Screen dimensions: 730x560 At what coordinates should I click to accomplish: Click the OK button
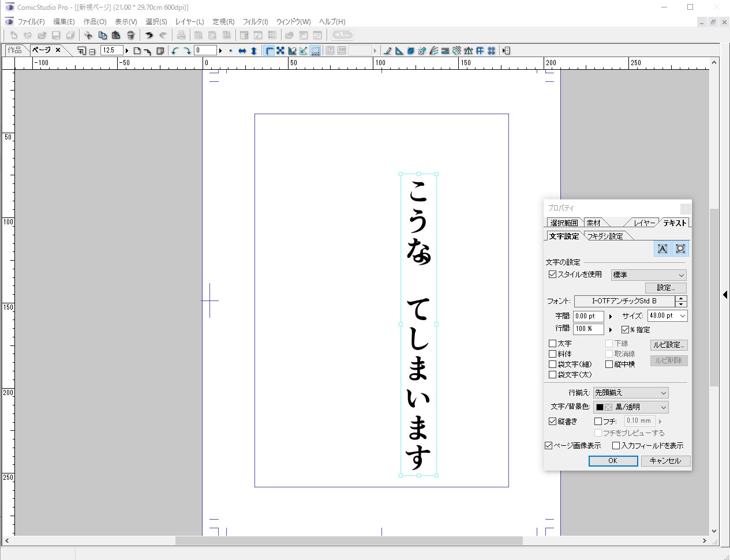[x=613, y=461]
